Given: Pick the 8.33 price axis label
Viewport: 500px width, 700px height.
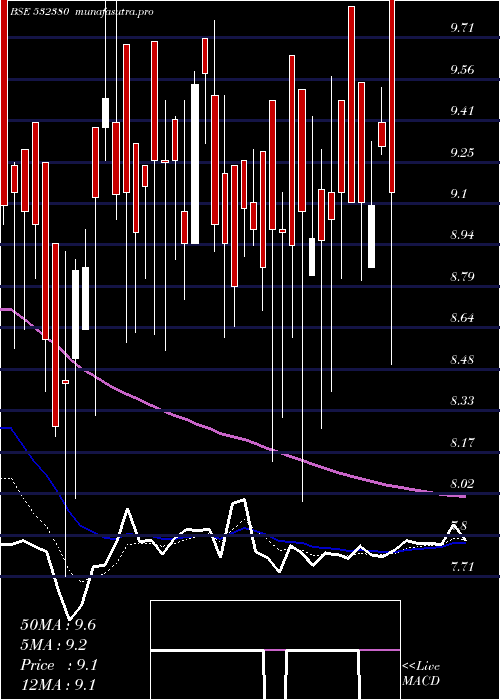Looking at the screenshot, I should (x=462, y=401).
